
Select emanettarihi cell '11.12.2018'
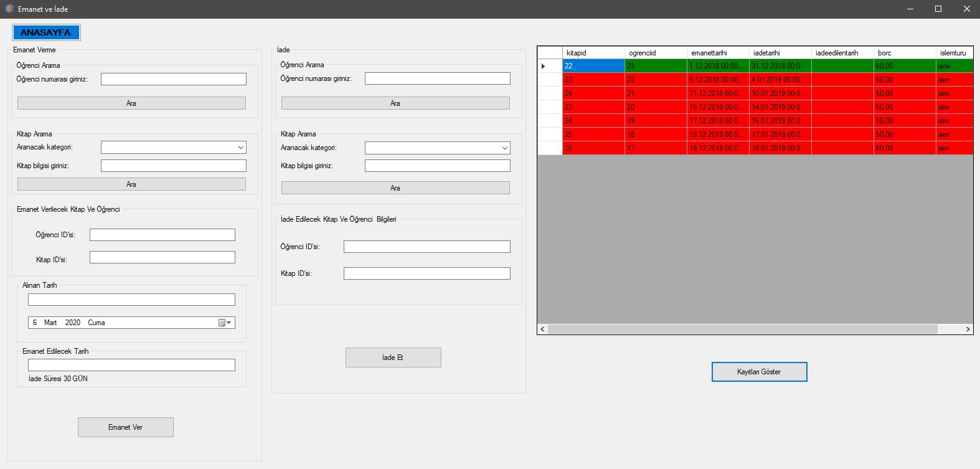click(718, 93)
